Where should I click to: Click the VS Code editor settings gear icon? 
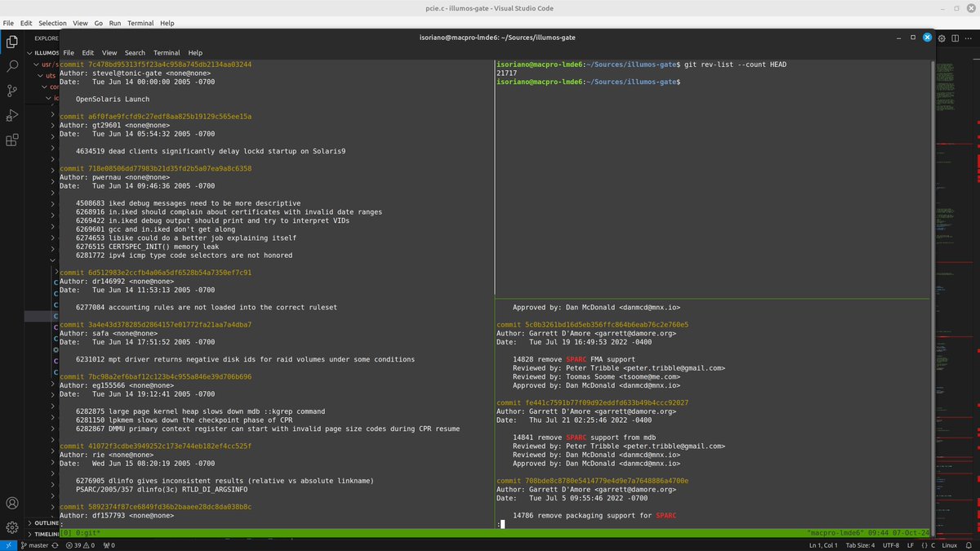coord(942,38)
